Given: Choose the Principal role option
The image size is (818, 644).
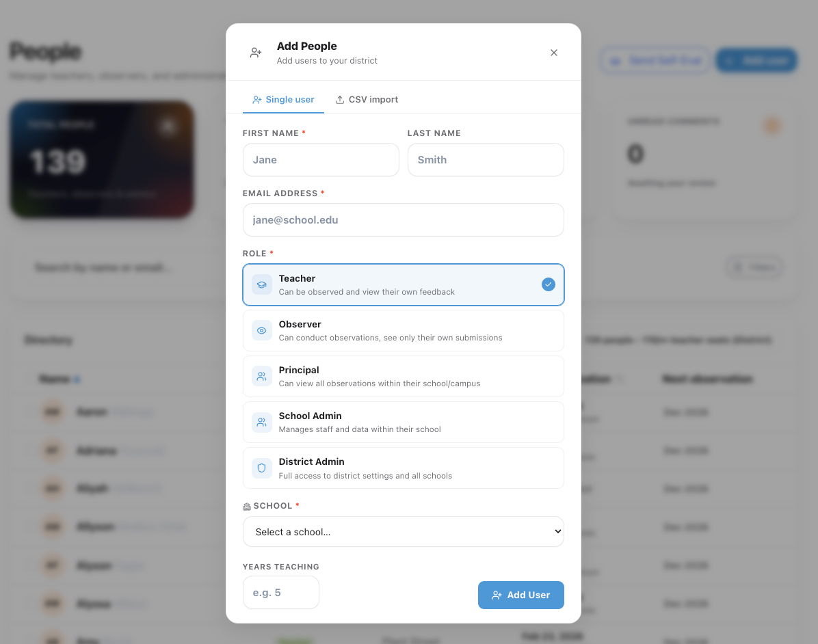Looking at the screenshot, I should [x=404, y=377].
